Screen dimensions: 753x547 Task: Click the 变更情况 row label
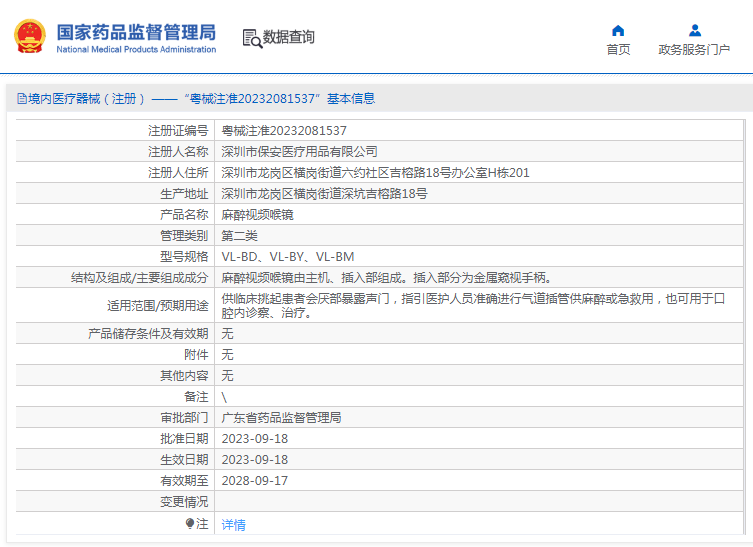(x=184, y=502)
